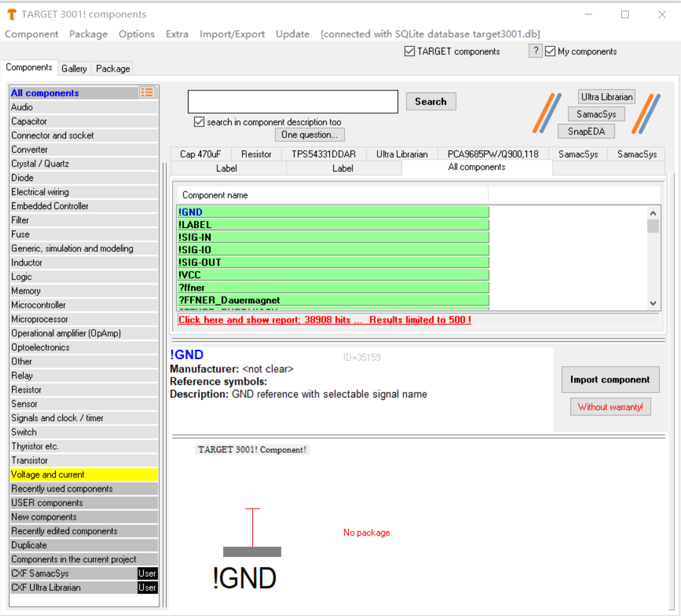This screenshot has width=681, height=616.
Task: Click the orange list view icon
Action: pos(147,92)
